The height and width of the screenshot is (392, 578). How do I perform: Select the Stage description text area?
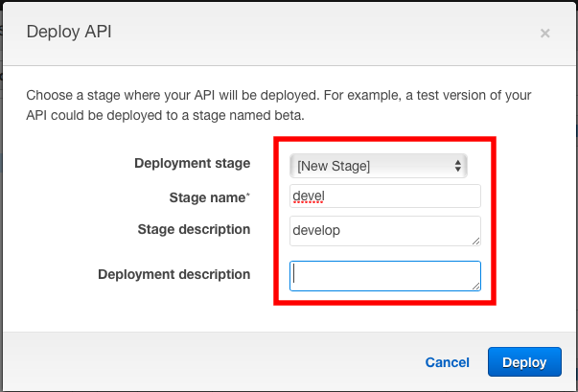[384, 231]
